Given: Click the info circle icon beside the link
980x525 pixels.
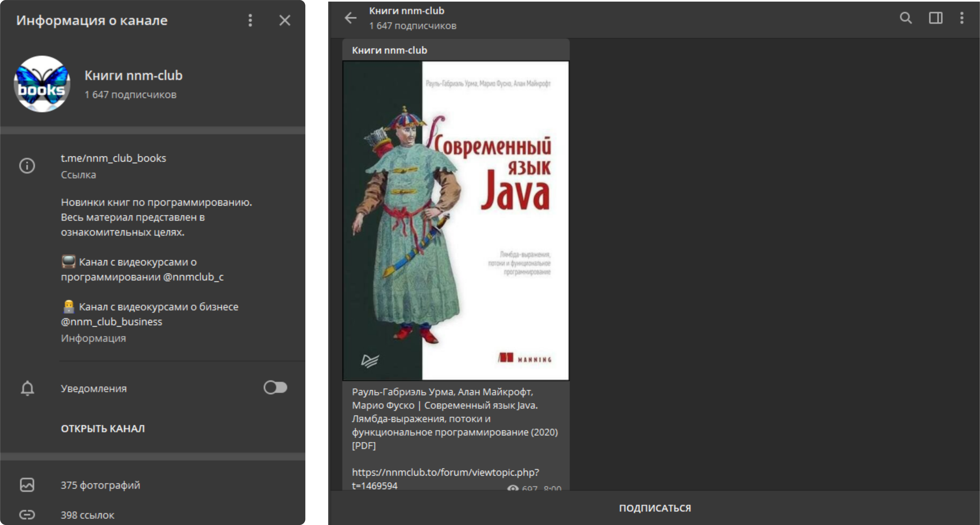Looking at the screenshot, I should (x=27, y=166).
